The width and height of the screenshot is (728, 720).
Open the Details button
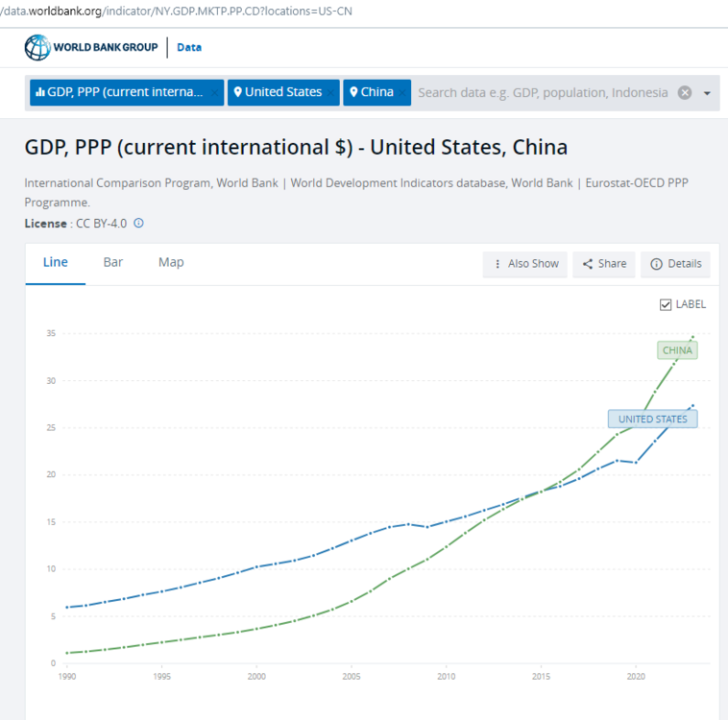pyautogui.click(x=675, y=264)
